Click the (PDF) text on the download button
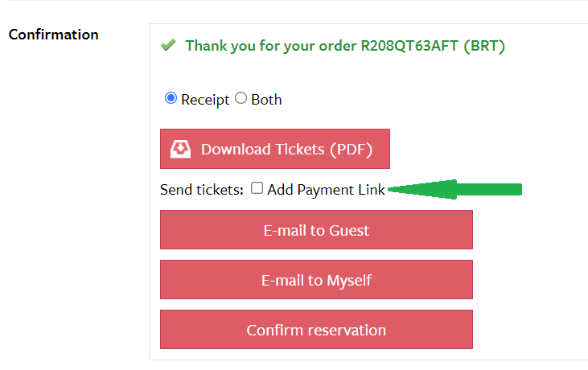 [352, 149]
